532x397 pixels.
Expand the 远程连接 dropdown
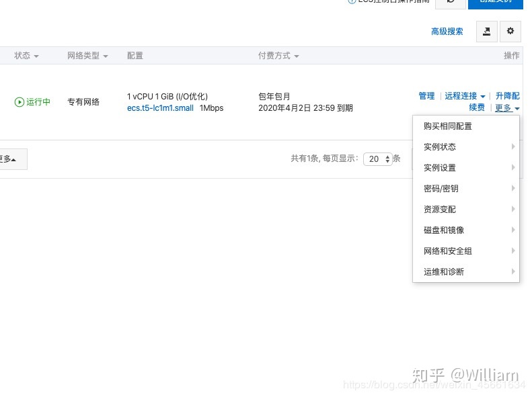click(465, 96)
